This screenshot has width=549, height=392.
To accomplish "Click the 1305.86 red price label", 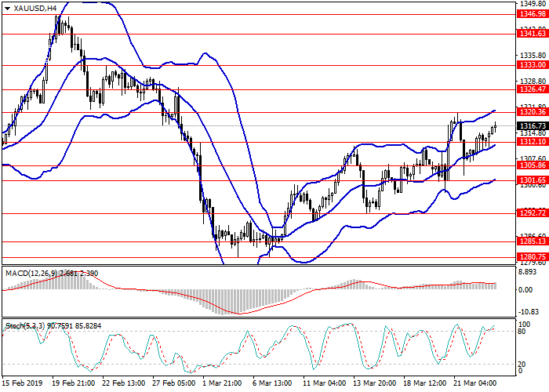I will [x=532, y=165].
